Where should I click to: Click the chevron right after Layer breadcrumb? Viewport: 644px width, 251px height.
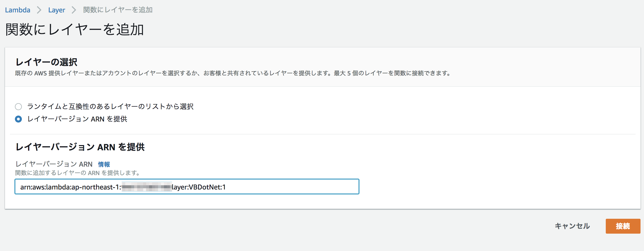click(74, 10)
